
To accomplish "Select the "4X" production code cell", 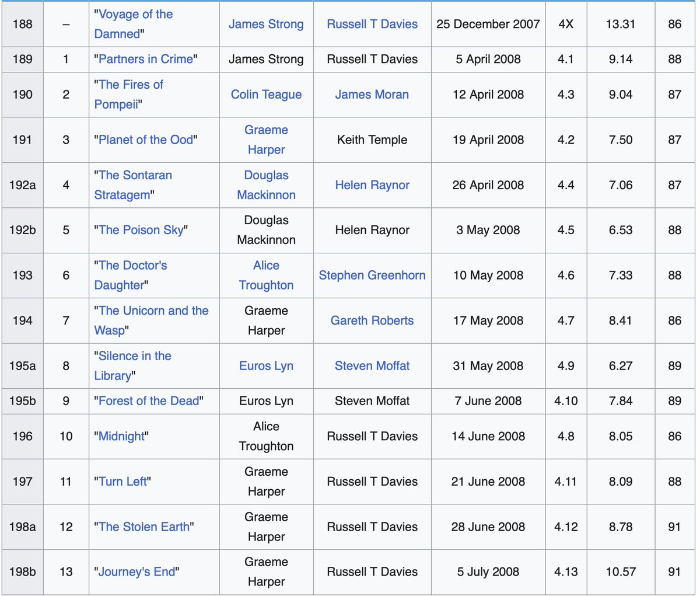I will click(x=566, y=24).
